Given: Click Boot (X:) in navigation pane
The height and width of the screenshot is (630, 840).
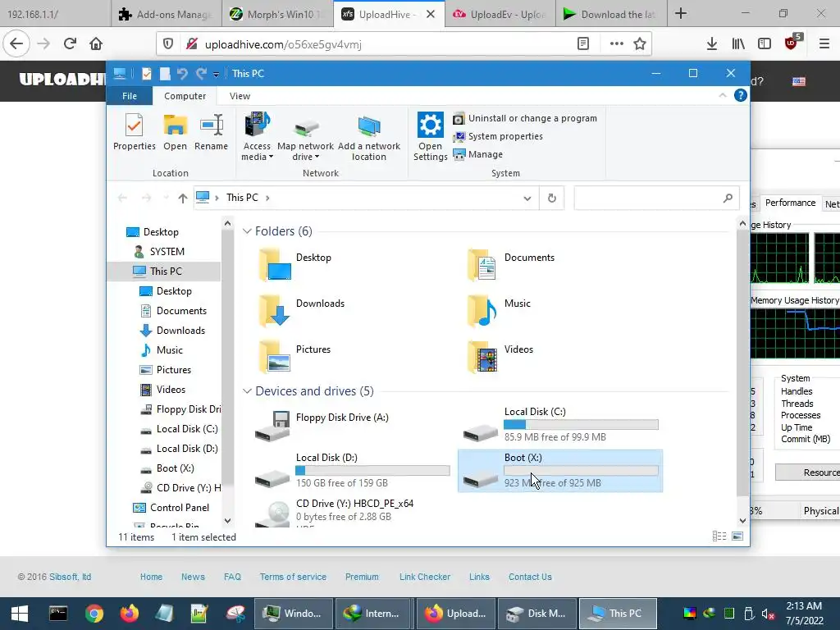Looking at the screenshot, I should (x=176, y=468).
